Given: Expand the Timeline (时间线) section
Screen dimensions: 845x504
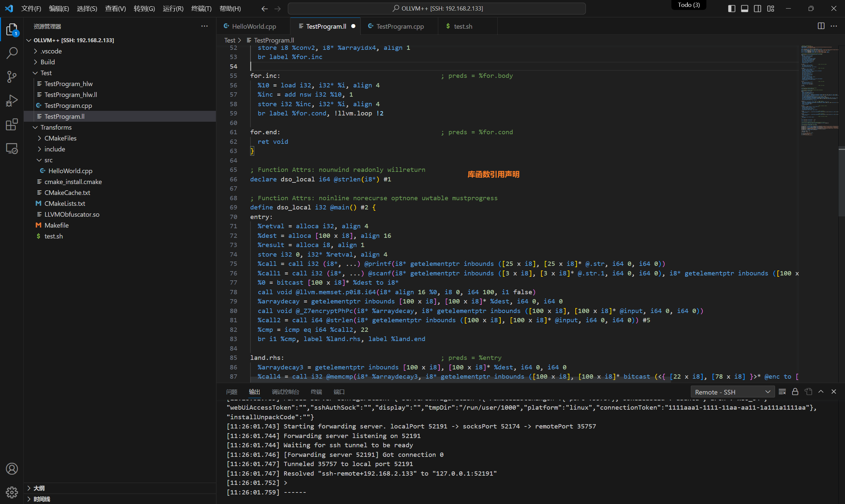Looking at the screenshot, I should pos(119,499).
